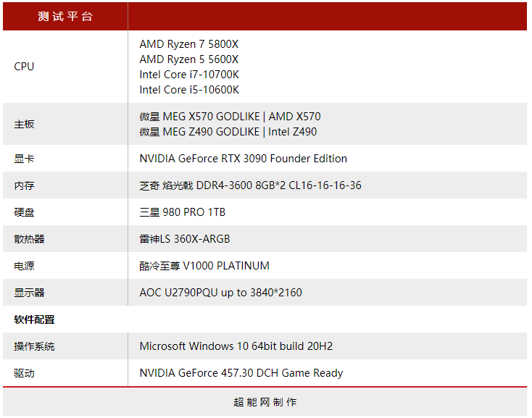Image resolution: width=532 pixels, height=418 pixels.
Task: Click the 微星 MEG X570 GODLIKE line
Action: pos(230,117)
